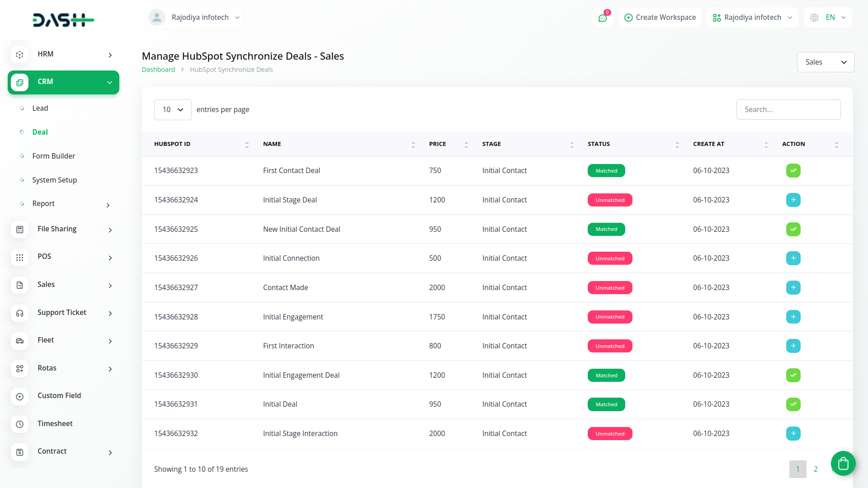Click matched checkmark for Initial Deal row
Screen dimensions: 868x488
793,404
